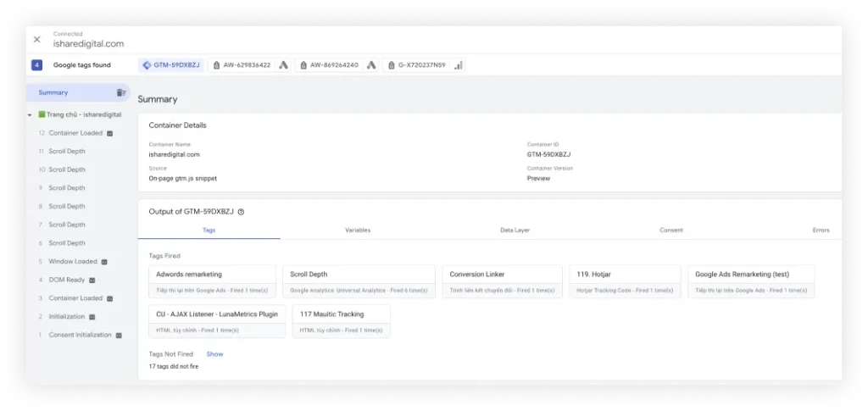Collapse the Trang chủ - isharedigital page group
The image size is (868, 411).
pyautogui.click(x=30, y=115)
